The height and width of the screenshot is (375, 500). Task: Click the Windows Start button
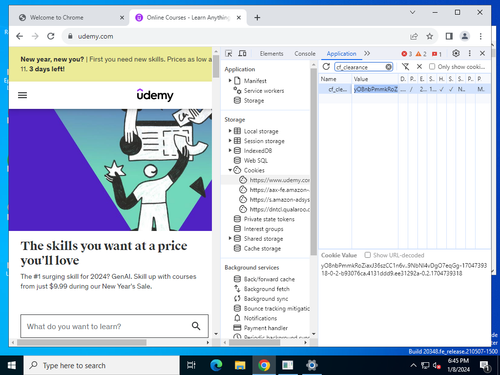click(11, 365)
